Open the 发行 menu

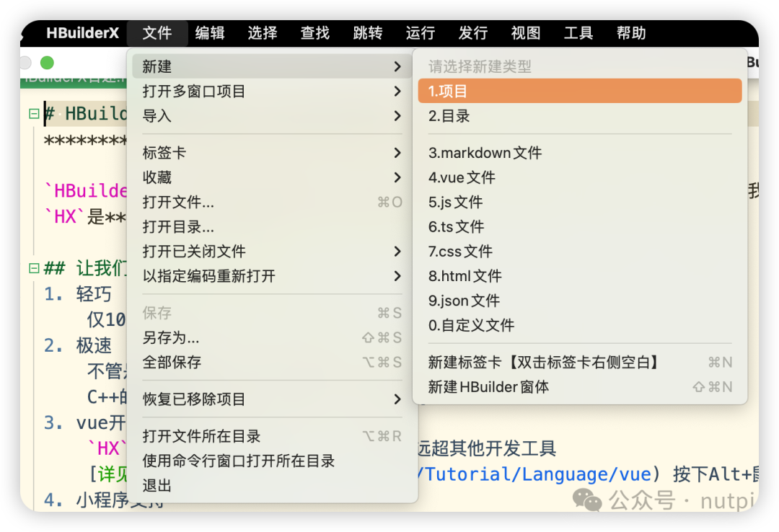(x=473, y=33)
